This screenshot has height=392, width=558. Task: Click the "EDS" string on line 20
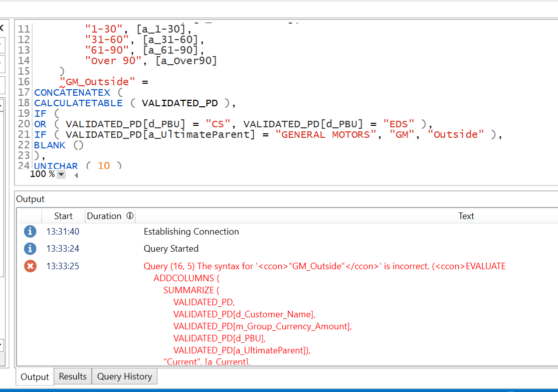coord(399,124)
